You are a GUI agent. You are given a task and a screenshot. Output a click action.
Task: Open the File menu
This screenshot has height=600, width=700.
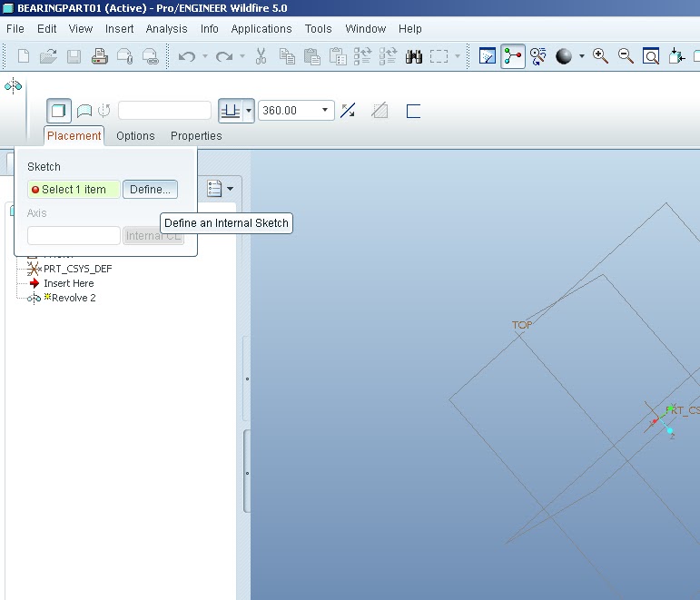15,28
